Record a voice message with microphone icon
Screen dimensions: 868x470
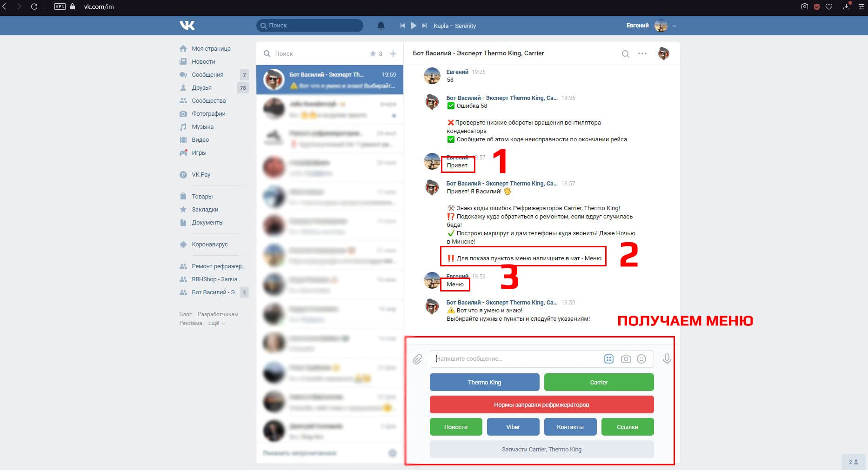[x=667, y=358]
